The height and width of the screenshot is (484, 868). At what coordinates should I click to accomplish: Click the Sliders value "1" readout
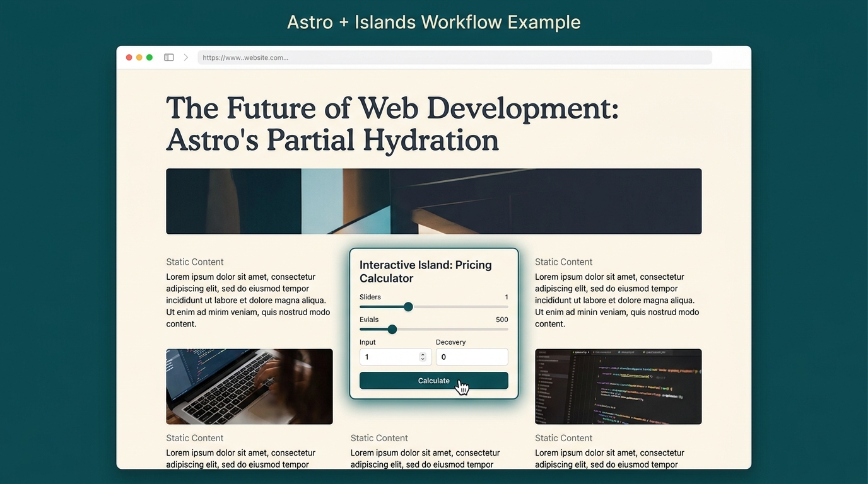point(506,297)
